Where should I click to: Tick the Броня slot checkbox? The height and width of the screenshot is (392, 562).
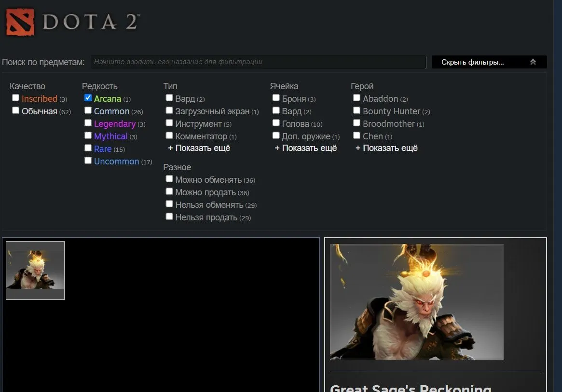(276, 98)
